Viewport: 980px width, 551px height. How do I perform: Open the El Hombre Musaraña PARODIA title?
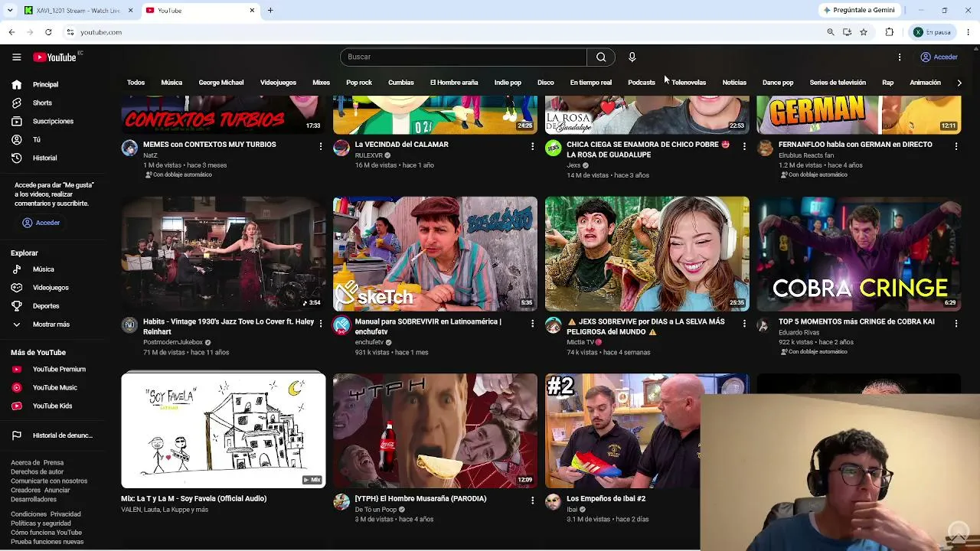point(420,499)
